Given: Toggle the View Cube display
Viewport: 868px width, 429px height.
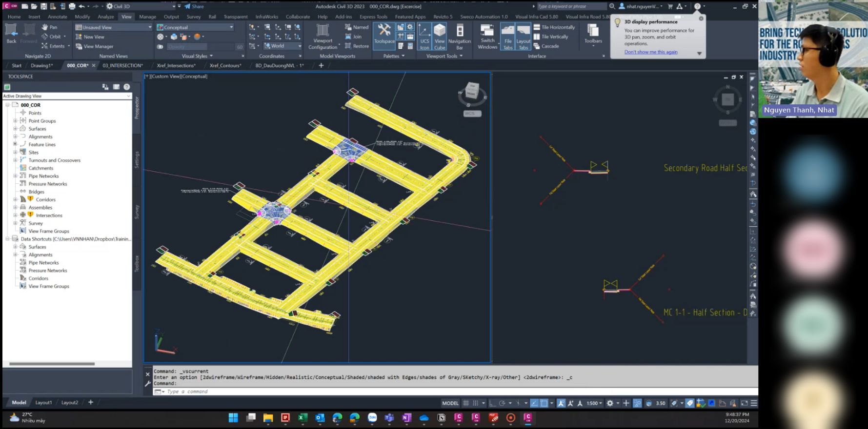Looking at the screenshot, I should [440, 37].
